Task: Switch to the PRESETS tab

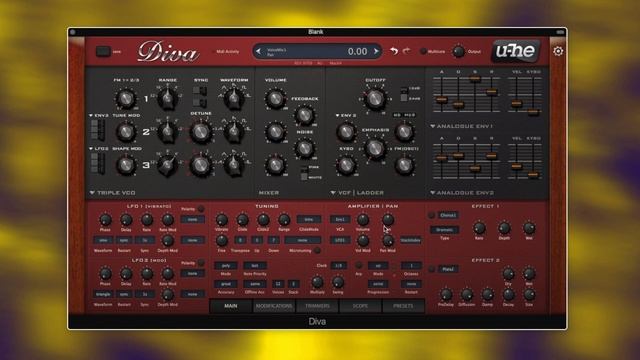Action: [x=403, y=306]
